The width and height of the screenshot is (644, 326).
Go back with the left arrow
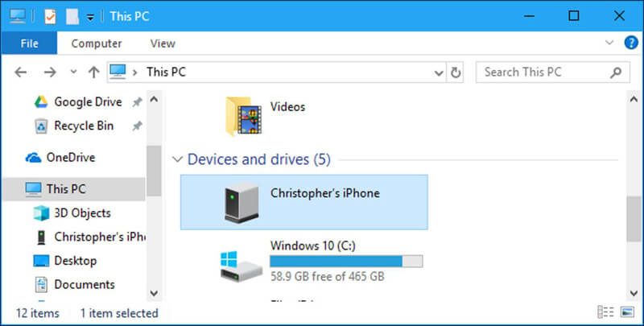pos(21,72)
